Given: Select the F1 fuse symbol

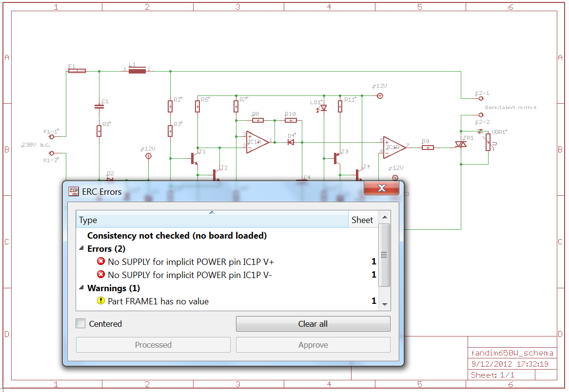Looking at the screenshot, I should point(77,71).
